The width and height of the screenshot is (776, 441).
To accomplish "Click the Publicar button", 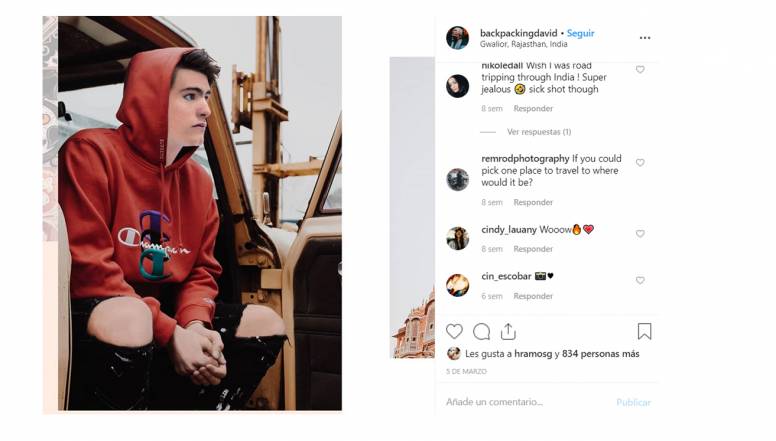I will [x=633, y=402].
